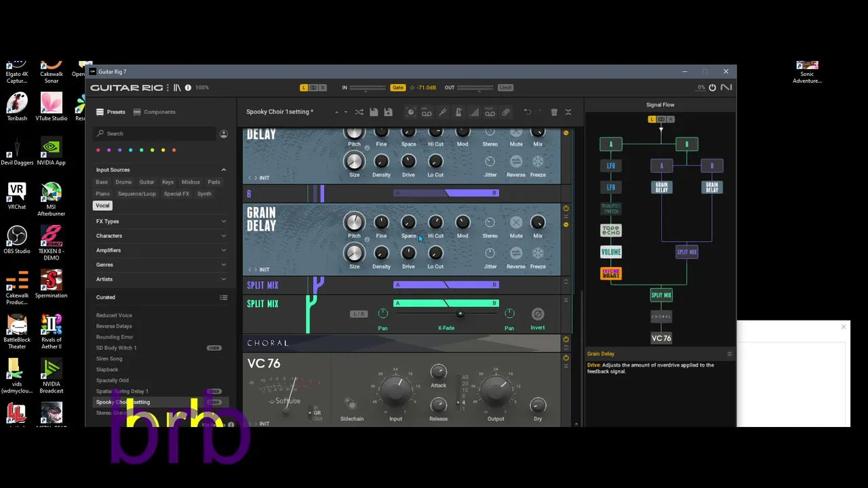This screenshot has height=488, width=868.
Task: Load the Siren Song preset
Action: tap(109, 359)
